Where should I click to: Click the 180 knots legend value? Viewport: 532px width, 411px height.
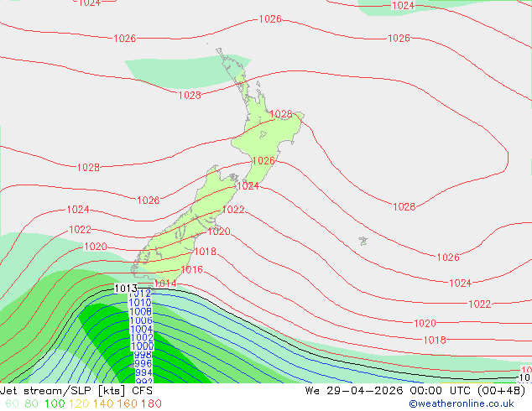pos(151,403)
